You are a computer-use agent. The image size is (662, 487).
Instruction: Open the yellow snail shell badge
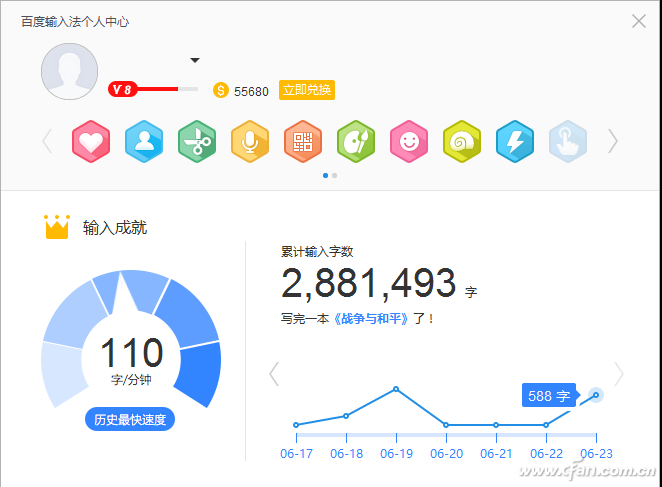click(462, 141)
